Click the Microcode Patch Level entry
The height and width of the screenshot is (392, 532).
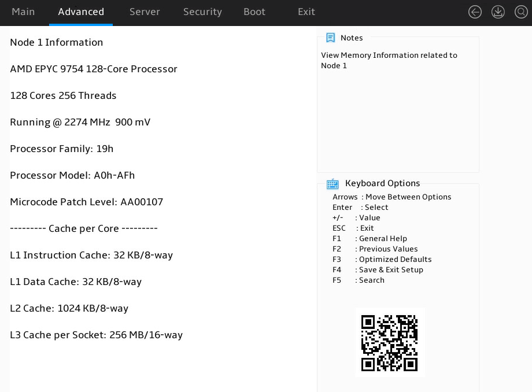click(x=87, y=202)
